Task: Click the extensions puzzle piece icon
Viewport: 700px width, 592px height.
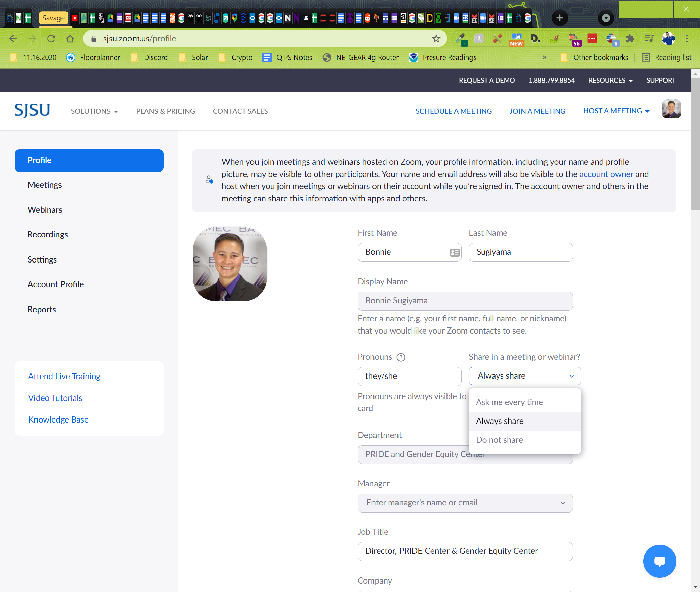Action: (x=630, y=38)
